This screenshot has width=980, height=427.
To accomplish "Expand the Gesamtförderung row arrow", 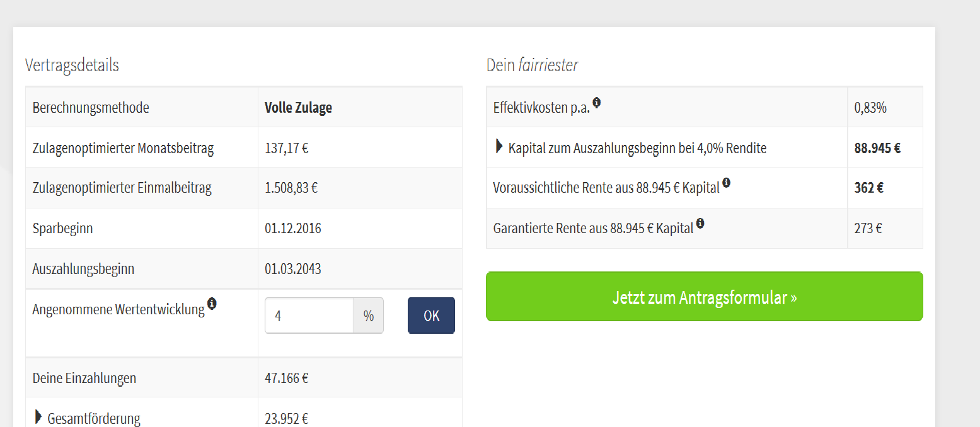I will (39, 417).
